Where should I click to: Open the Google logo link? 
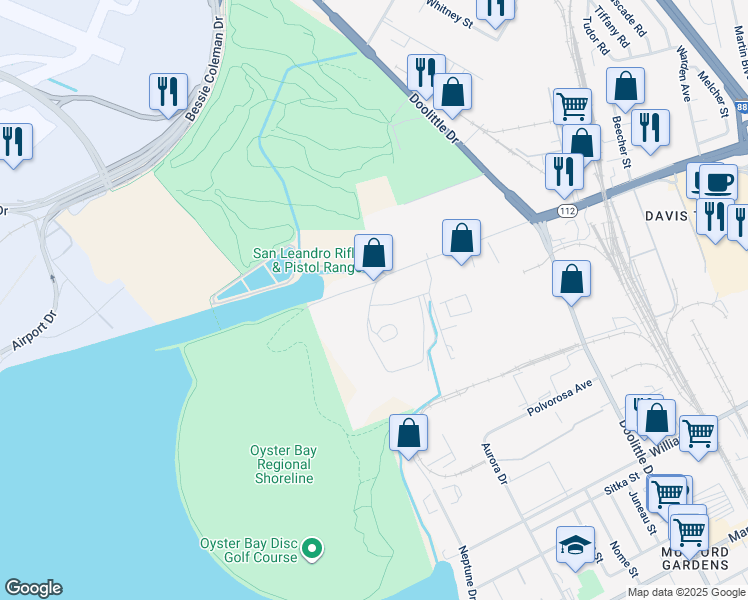pos(33,588)
